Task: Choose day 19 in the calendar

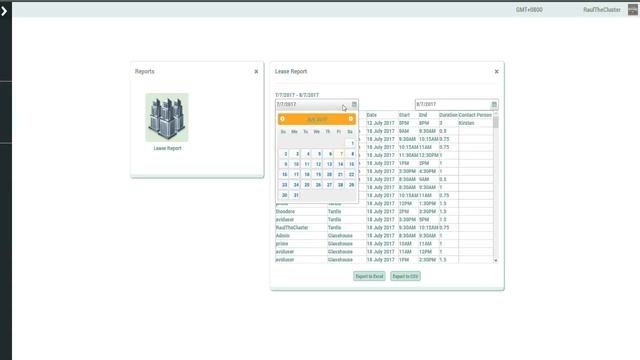Action: (x=318, y=174)
